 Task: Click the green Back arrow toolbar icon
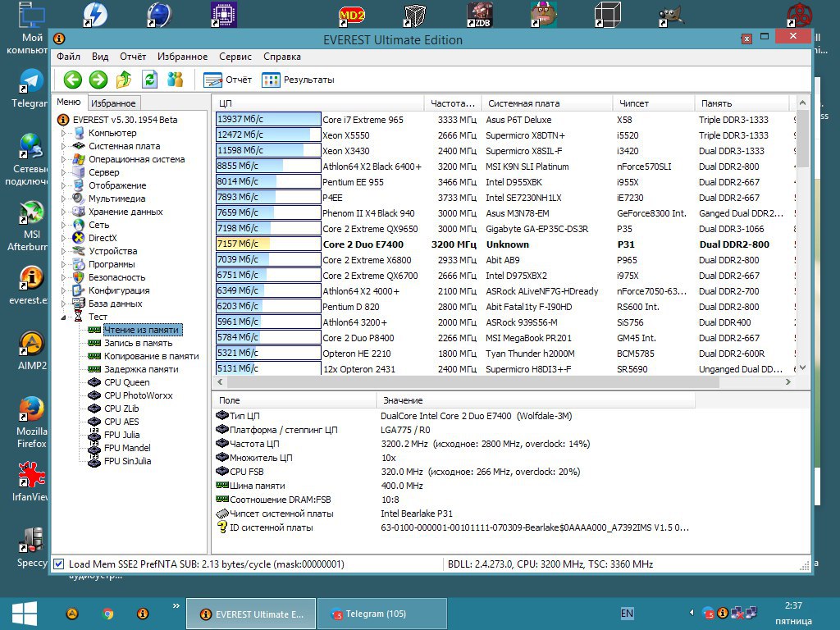click(x=73, y=80)
